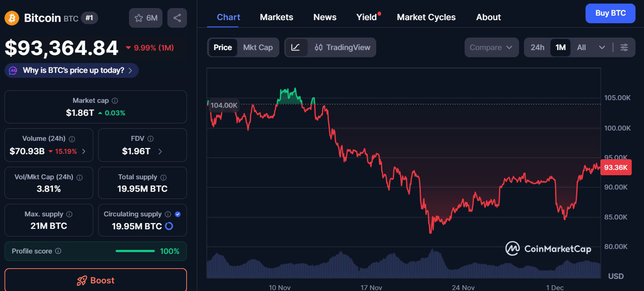Image resolution: width=644 pixels, height=291 pixels.
Task: Set chart range to 24h
Action: coord(537,47)
